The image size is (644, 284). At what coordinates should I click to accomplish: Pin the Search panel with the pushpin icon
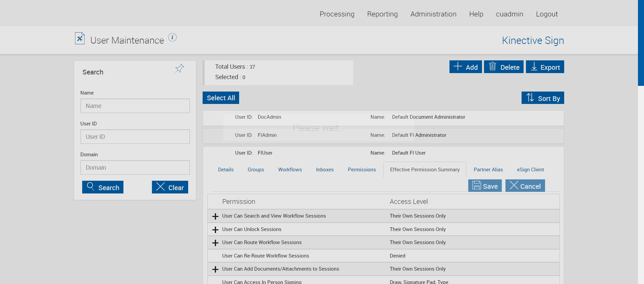(179, 69)
